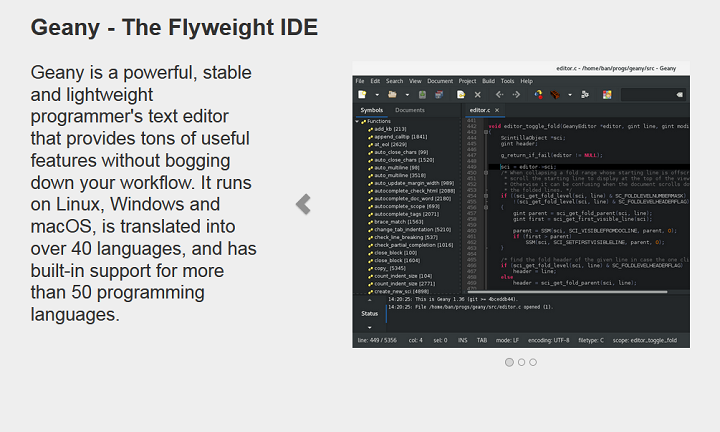720x432 pixels.
Task: Close the editor.c tab
Action: tap(497, 110)
